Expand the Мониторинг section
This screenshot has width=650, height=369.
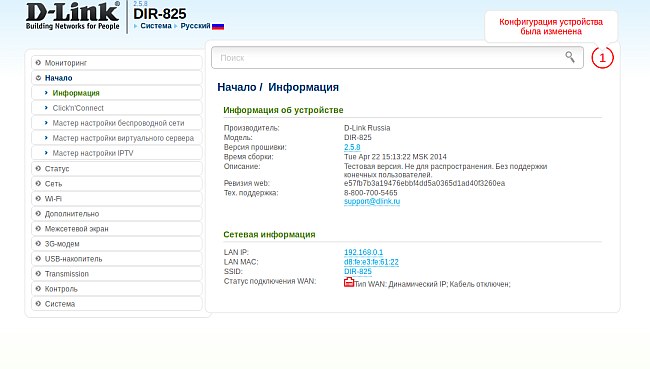pyautogui.click(x=116, y=63)
